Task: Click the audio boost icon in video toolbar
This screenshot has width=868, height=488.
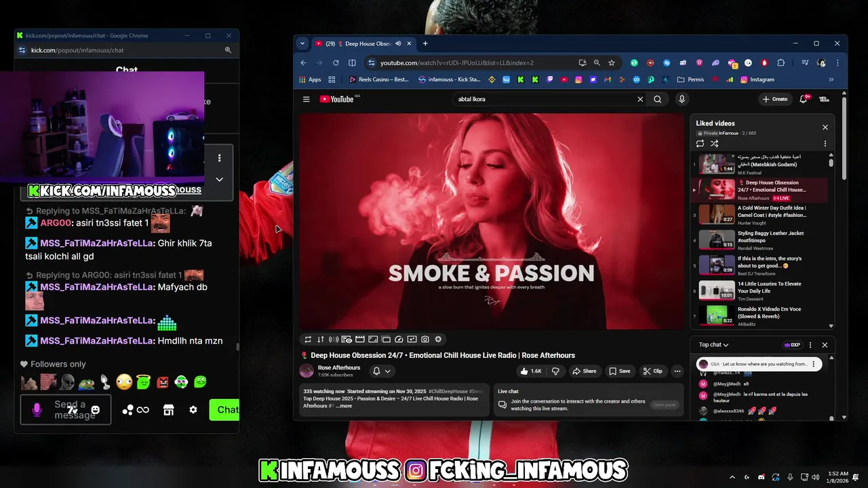Action: point(334,340)
